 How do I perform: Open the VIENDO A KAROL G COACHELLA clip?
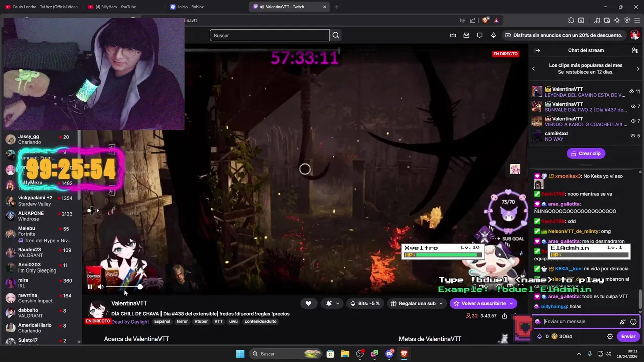pos(586,122)
